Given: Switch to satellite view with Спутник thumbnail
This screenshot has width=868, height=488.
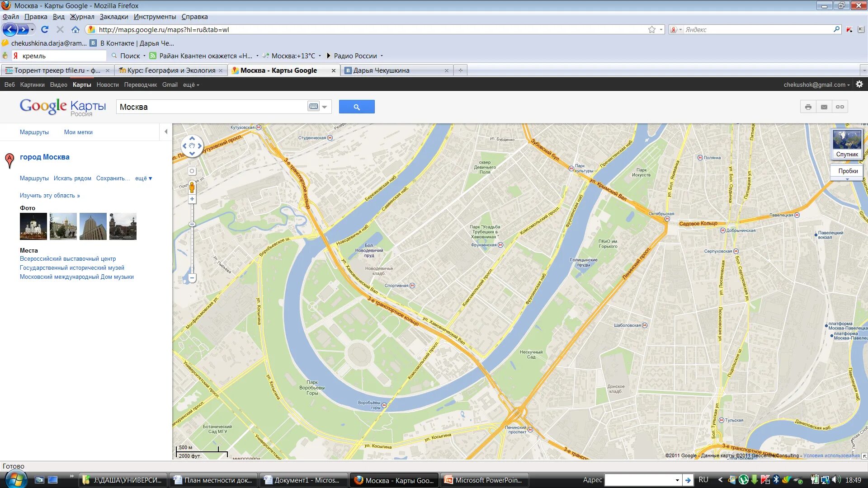Looking at the screenshot, I should [x=847, y=144].
